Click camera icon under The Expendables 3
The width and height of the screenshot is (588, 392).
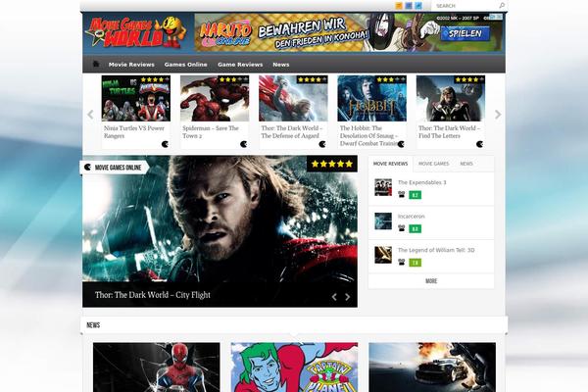tap(401, 194)
